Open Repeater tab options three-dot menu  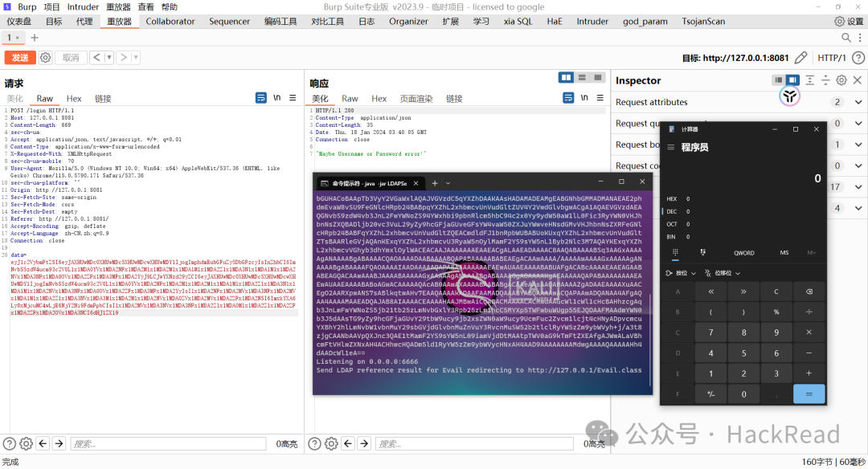click(860, 38)
